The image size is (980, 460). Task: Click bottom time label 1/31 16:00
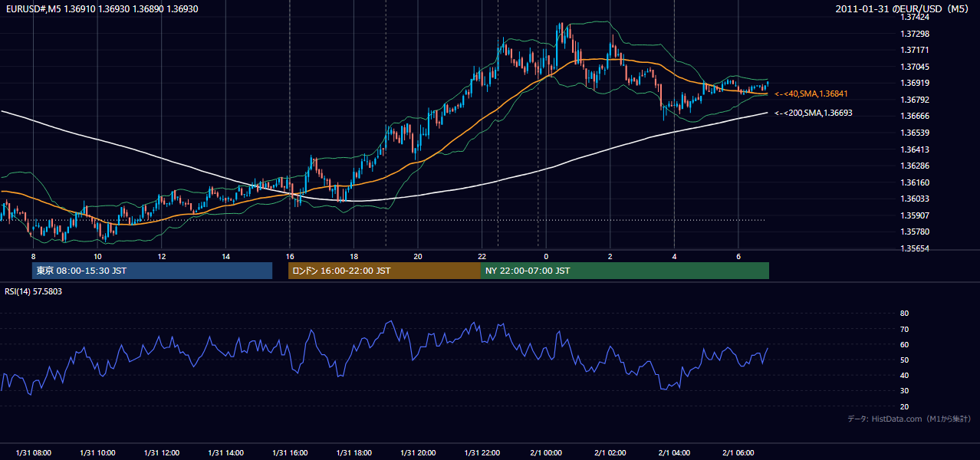289,453
